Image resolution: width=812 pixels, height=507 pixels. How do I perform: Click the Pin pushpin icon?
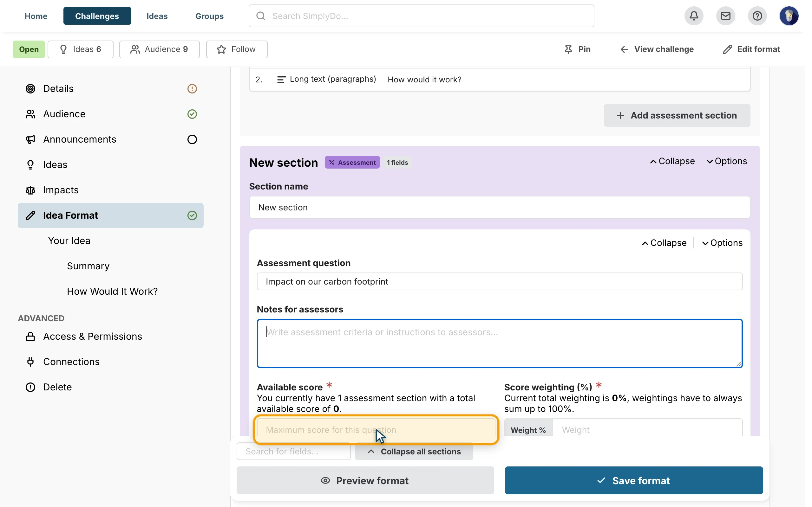pyautogui.click(x=568, y=49)
